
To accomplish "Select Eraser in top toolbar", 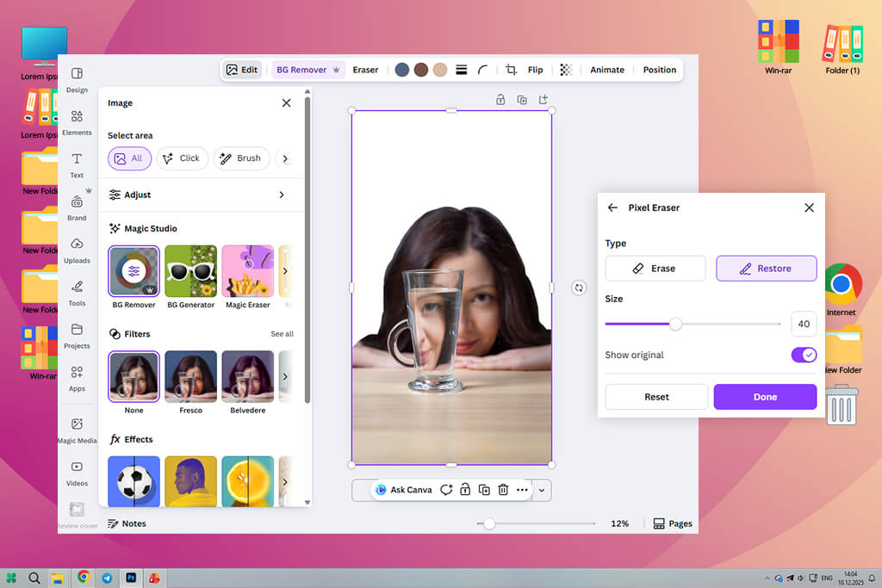I will click(x=365, y=70).
